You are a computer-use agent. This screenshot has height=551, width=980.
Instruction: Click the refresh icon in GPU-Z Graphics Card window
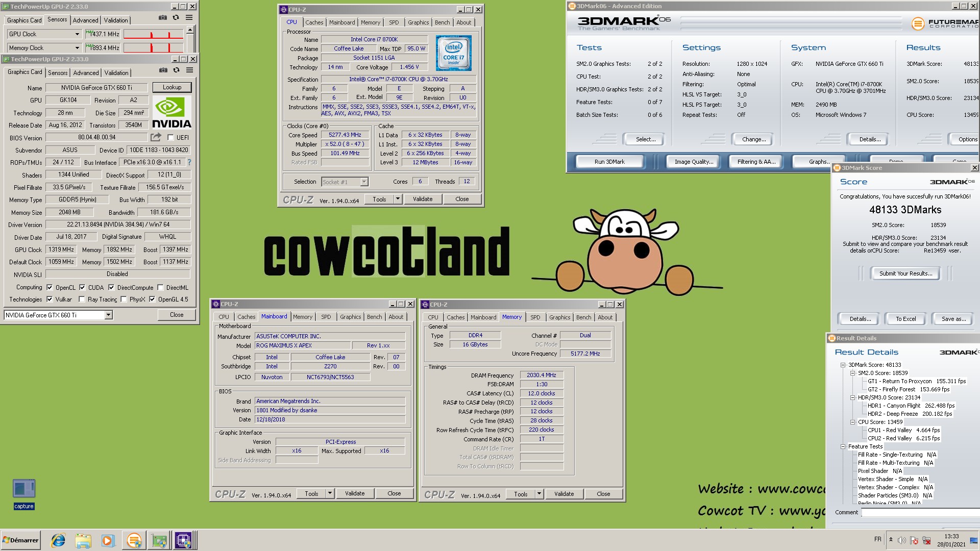click(176, 70)
